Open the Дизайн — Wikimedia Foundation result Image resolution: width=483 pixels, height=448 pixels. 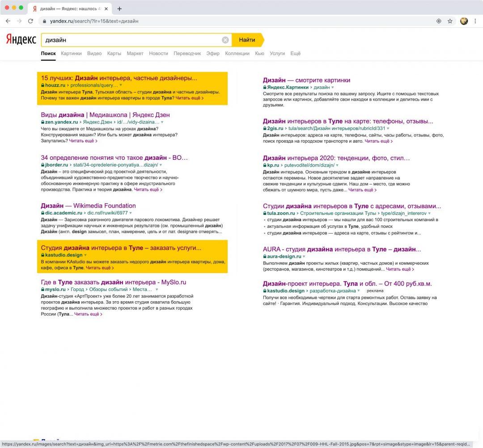pyautogui.click(x=88, y=206)
